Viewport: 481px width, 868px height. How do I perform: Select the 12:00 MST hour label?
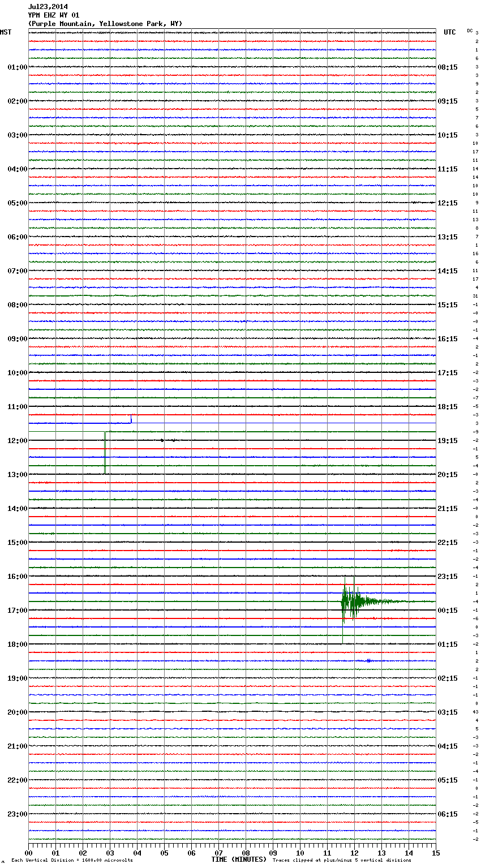[17, 441]
